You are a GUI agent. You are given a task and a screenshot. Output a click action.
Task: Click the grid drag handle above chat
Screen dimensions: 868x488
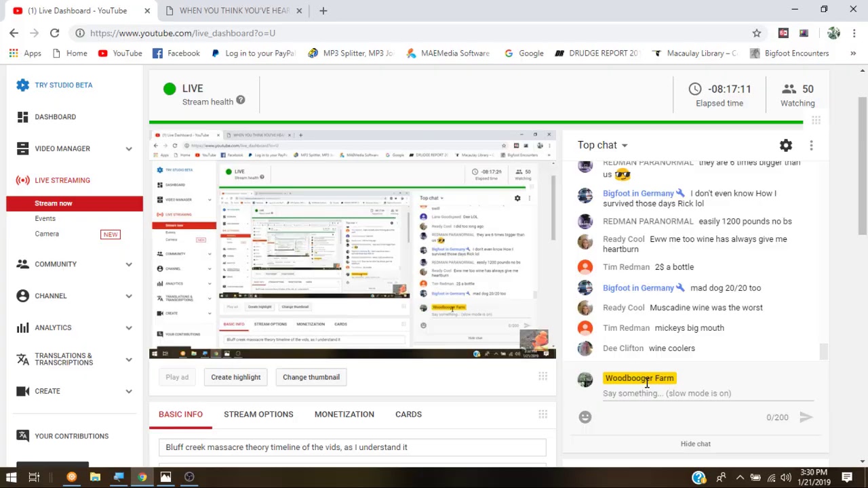pyautogui.click(x=816, y=121)
